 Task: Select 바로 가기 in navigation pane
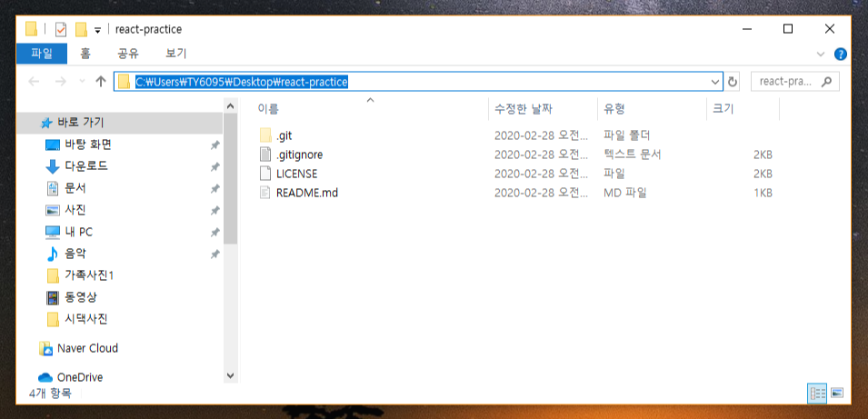click(x=120, y=123)
